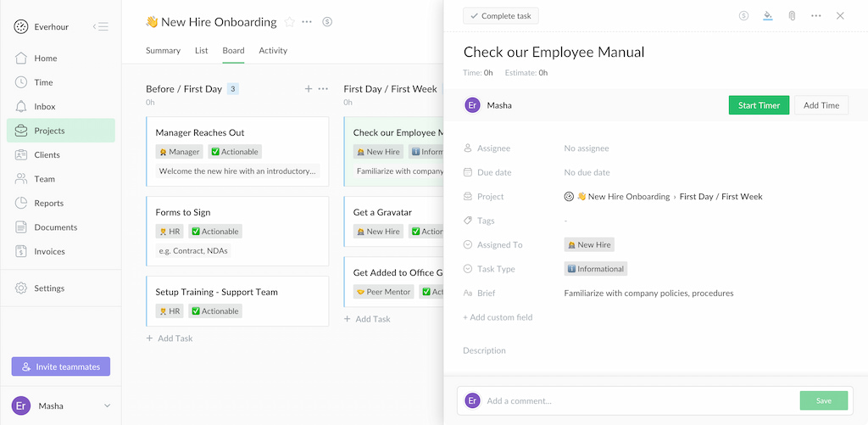Switch to the Summary tab
This screenshot has height=425, width=868.
163,50
